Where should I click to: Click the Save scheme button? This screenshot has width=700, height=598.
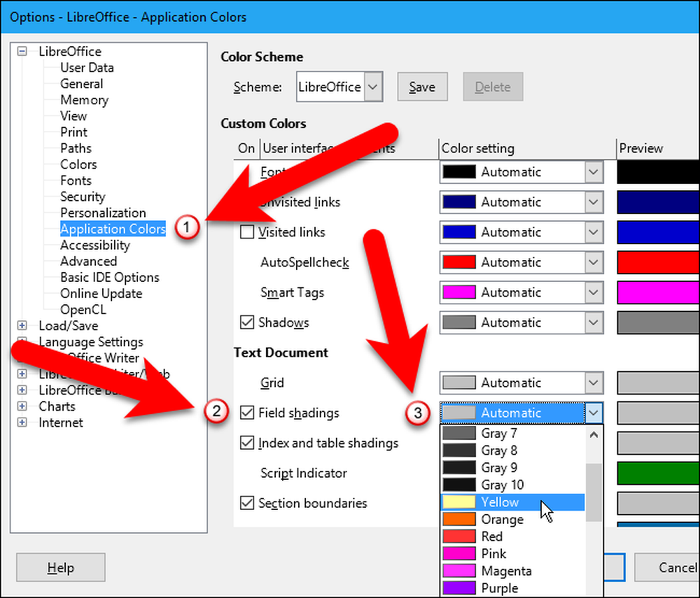point(422,87)
